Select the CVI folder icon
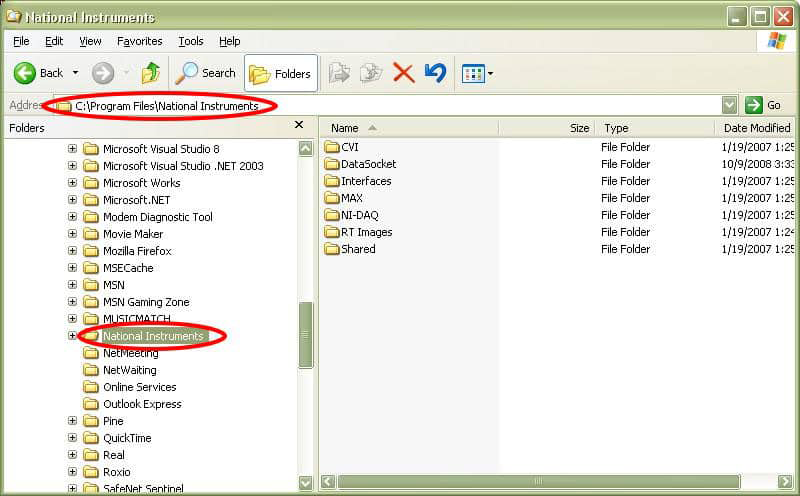The width and height of the screenshot is (800, 496). click(x=332, y=147)
